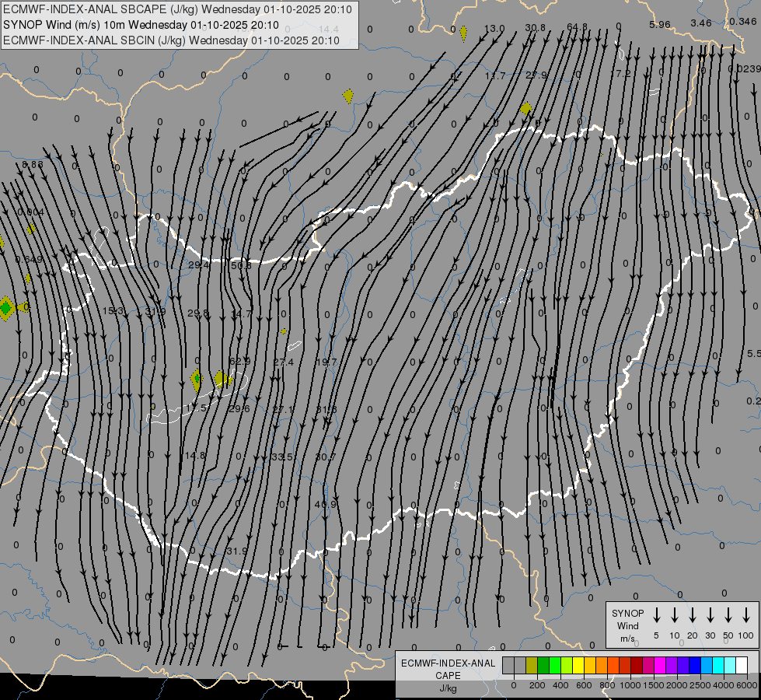Click the 3.46 value in the top-right
The image size is (761, 700).
pos(701,23)
